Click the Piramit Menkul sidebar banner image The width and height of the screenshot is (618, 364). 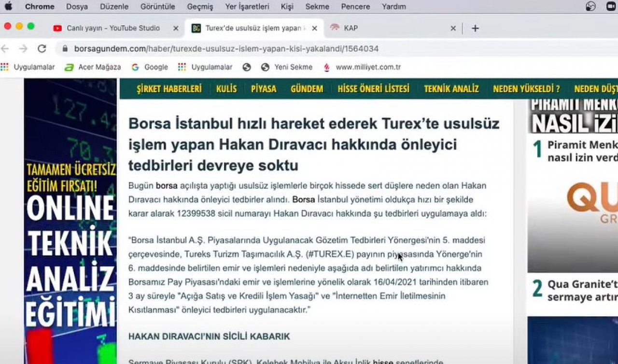tap(573, 116)
